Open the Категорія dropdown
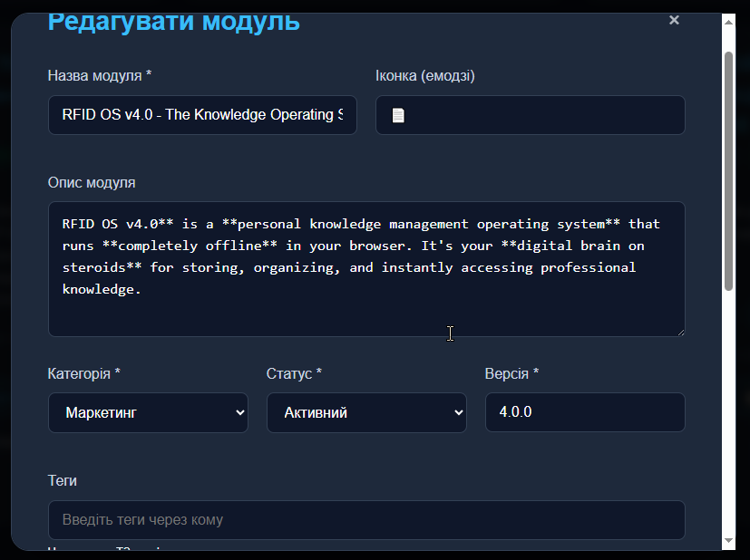 point(148,412)
